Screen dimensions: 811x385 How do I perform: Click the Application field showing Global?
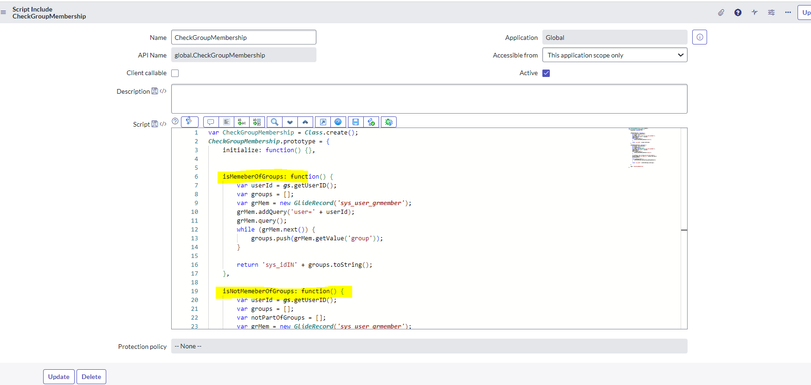(614, 37)
